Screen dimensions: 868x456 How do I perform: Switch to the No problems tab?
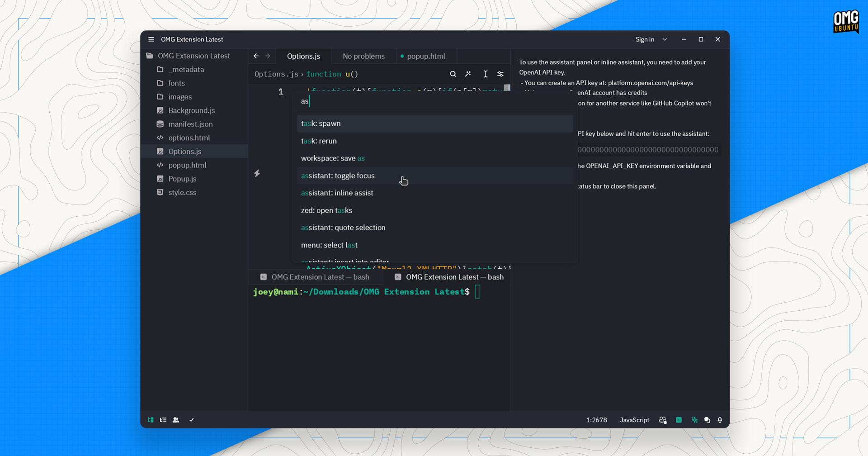tap(363, 56)
